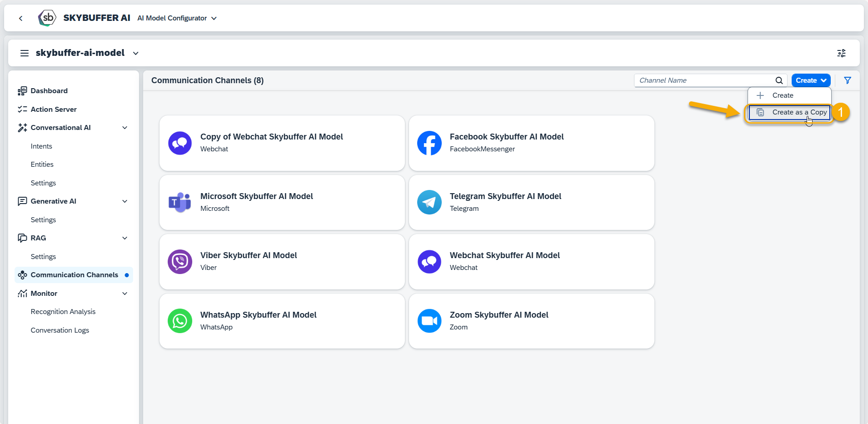868x424 pixels.
Task: Open Microsoft Skybuffer AI Model card
Action: [x=282, y=203]
